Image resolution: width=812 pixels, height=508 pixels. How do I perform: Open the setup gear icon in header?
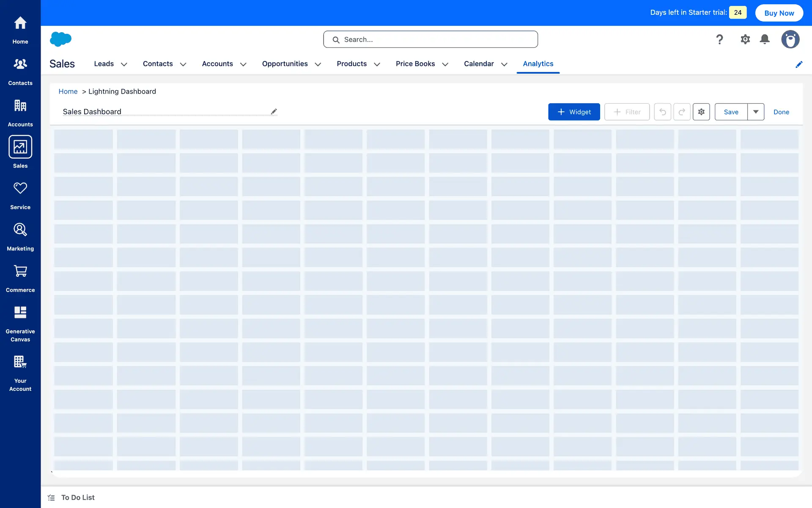coord(745,39)
